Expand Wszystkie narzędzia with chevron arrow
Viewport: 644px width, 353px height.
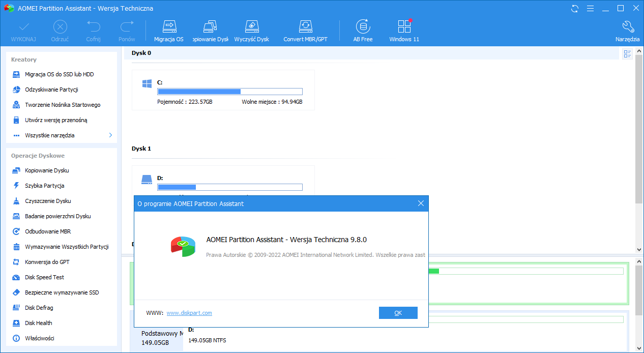(111, 135)
